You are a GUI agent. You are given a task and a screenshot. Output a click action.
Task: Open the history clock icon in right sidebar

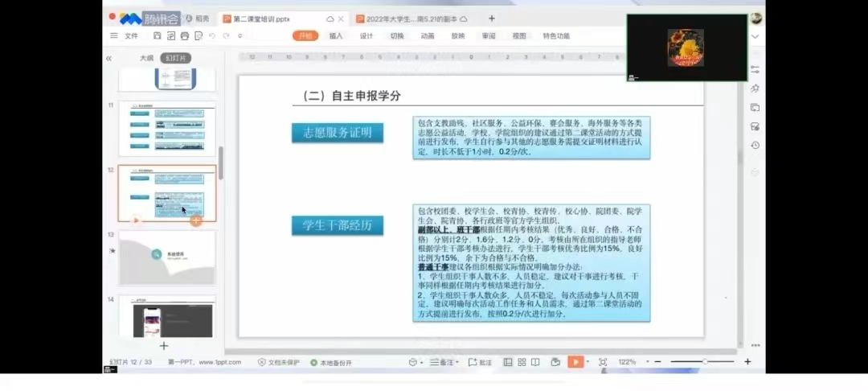click(755, 146)
